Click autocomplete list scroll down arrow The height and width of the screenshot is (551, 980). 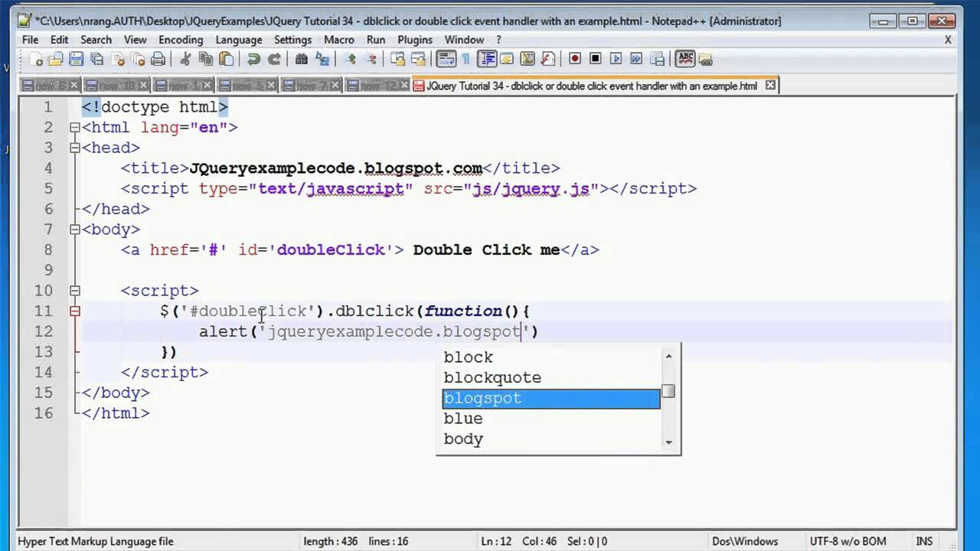point(668,442)
